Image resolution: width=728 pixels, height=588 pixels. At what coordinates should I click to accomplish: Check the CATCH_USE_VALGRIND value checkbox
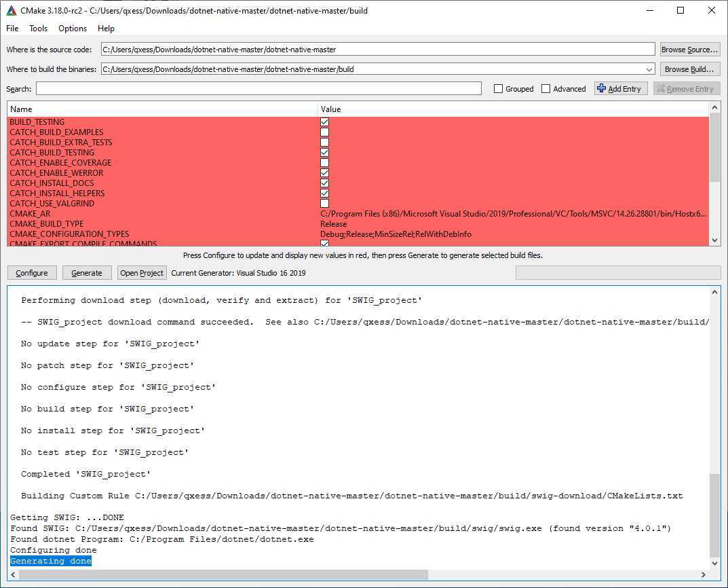324,204
